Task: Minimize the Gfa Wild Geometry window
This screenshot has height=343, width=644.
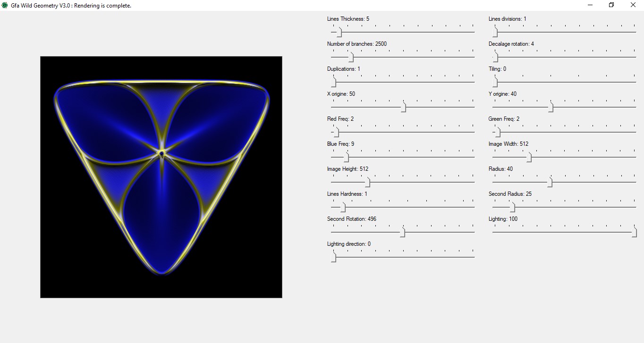Action: coord(590,5)
